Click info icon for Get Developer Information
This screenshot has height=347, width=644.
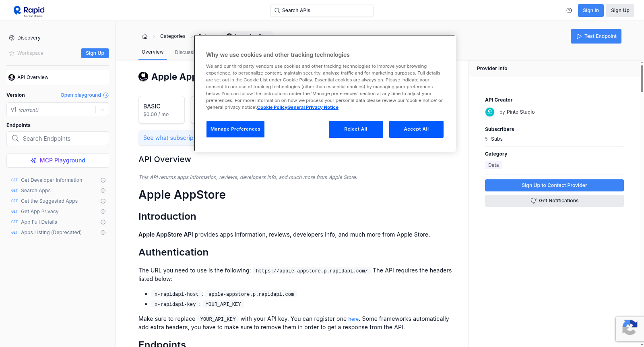tap(103, 180)
